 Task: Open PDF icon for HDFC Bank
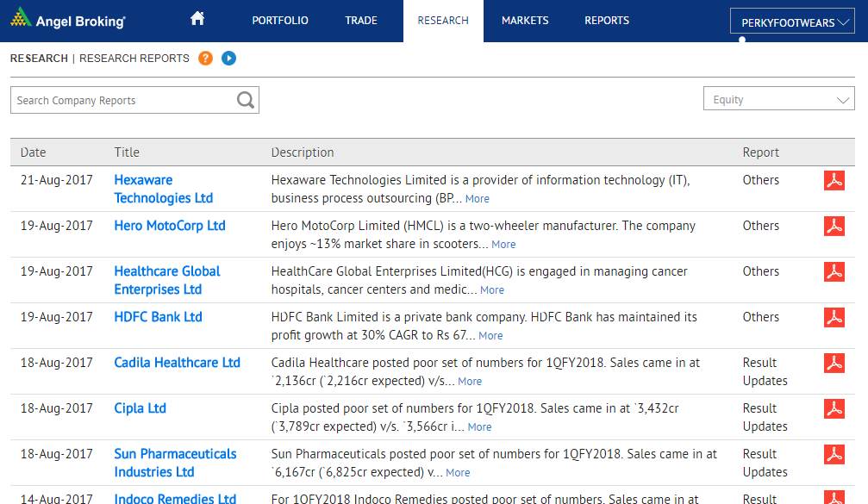[x=834, y=318]
